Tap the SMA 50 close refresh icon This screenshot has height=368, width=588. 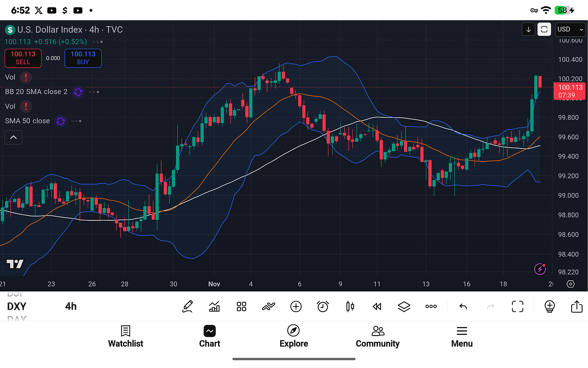(x=60, y=121)
